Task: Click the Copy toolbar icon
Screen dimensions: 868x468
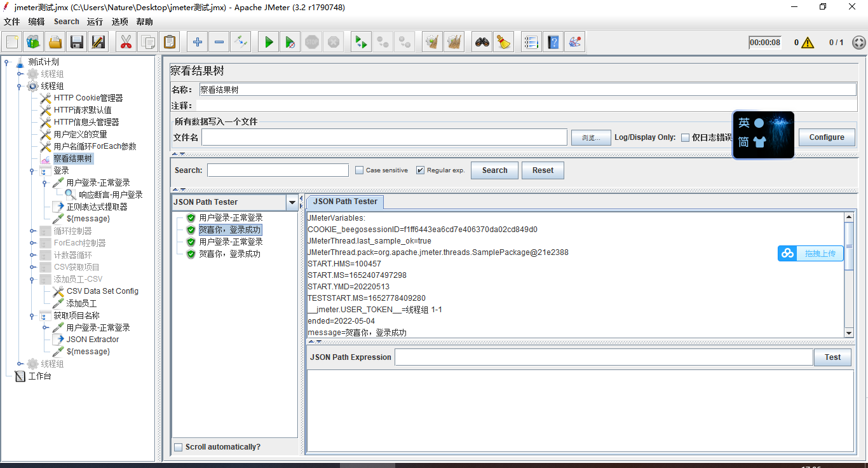Action: [x=147, y=42]
